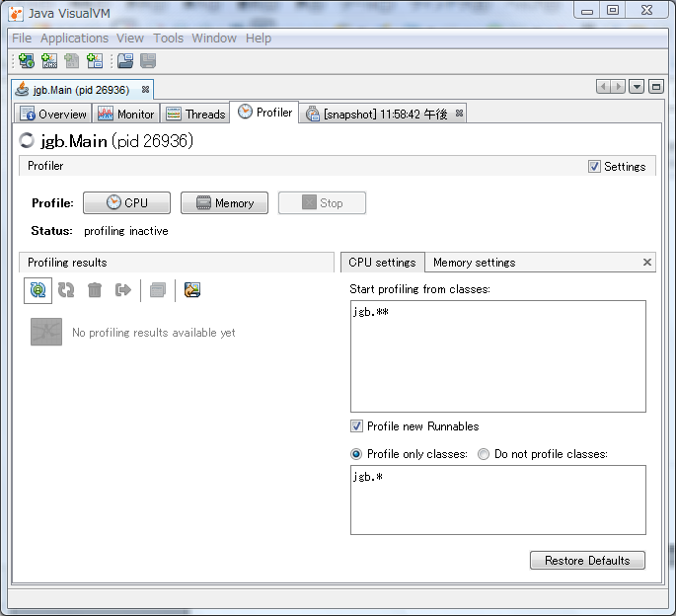Select the CPU settings tab
The height and width of the screenshot is (616, 676).
point(382,263)
